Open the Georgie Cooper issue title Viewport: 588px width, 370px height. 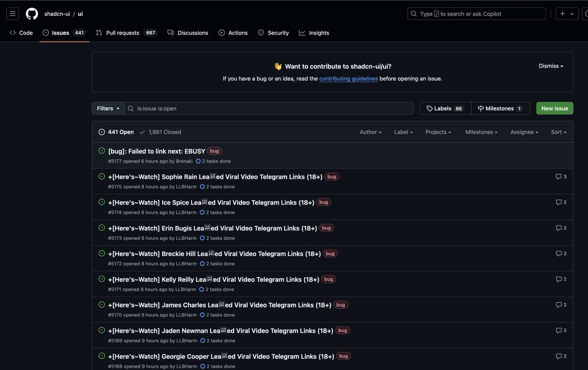[x=221, y=356]
